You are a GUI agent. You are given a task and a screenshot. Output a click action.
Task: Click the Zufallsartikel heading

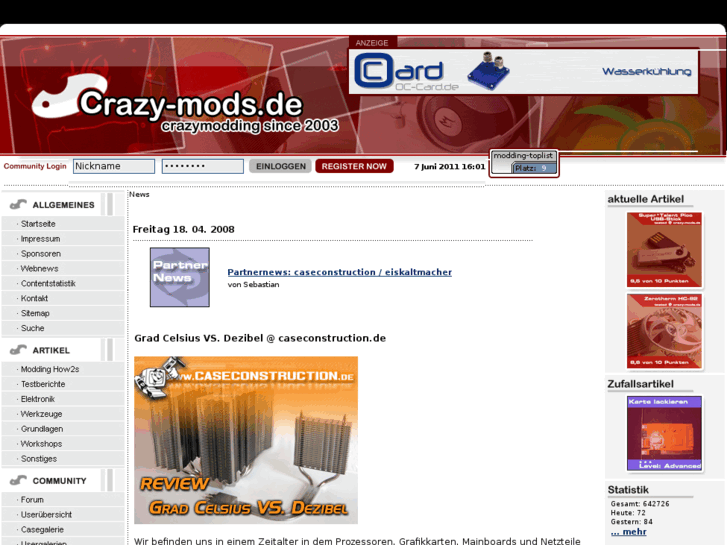coord(640,384)
